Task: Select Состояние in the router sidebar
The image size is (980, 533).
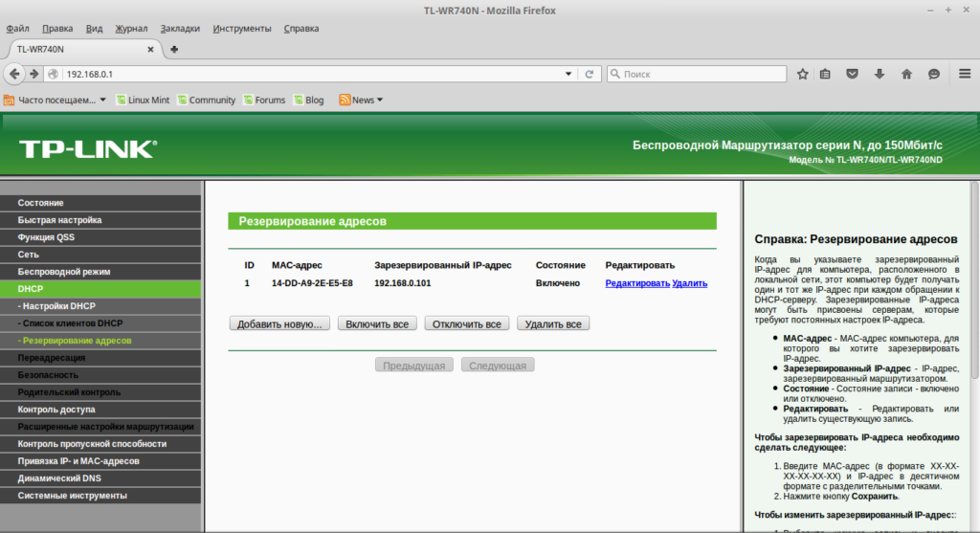Action: point(100,203)
